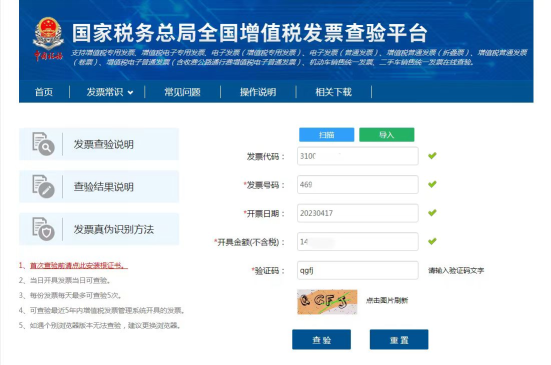Click the green 导入 button
Screen dimensions: 551x365
[387, 135]
